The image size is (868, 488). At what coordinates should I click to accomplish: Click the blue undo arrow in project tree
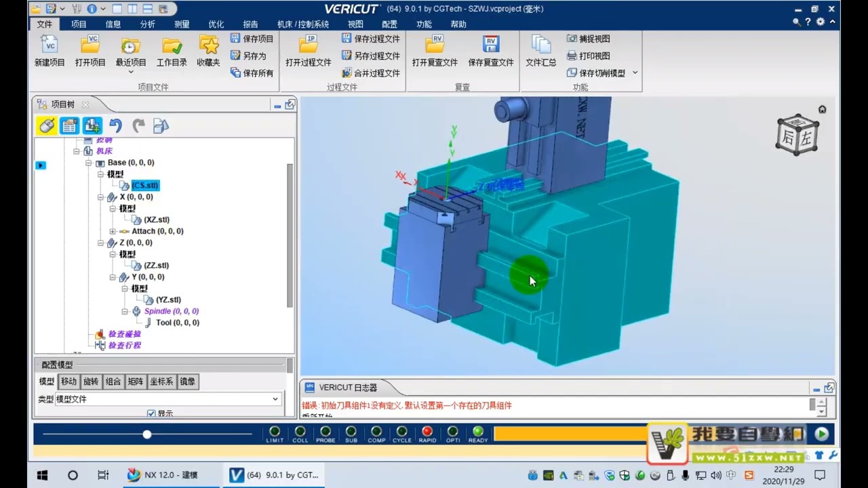115,125
